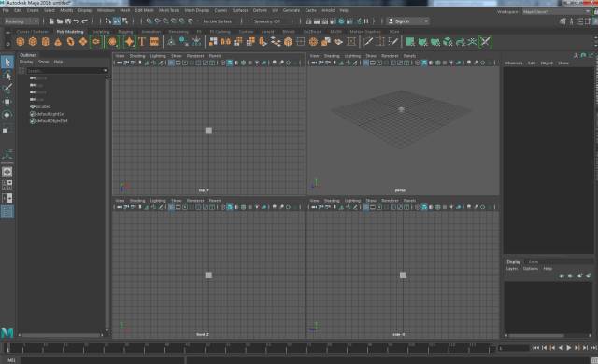The height and width of the screenshot is (364, 598).
Task: Select the Lasso tool in the toolbox
Action: [7, 76]
